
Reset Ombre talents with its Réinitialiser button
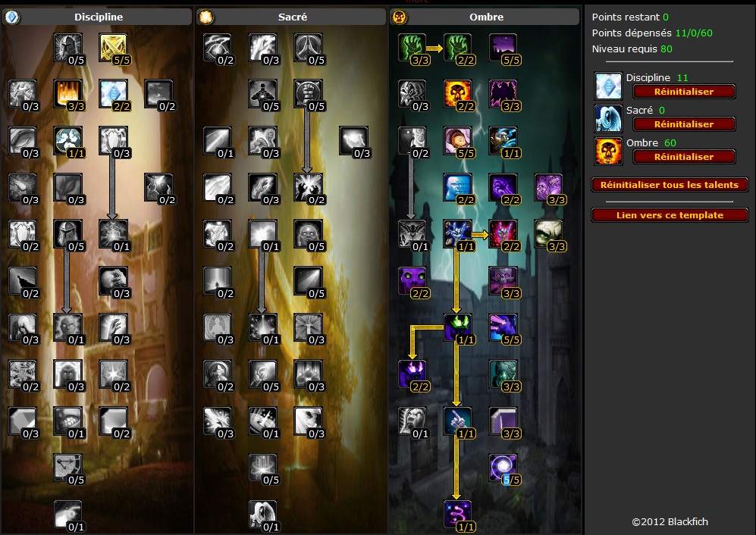tap(684, 157)
